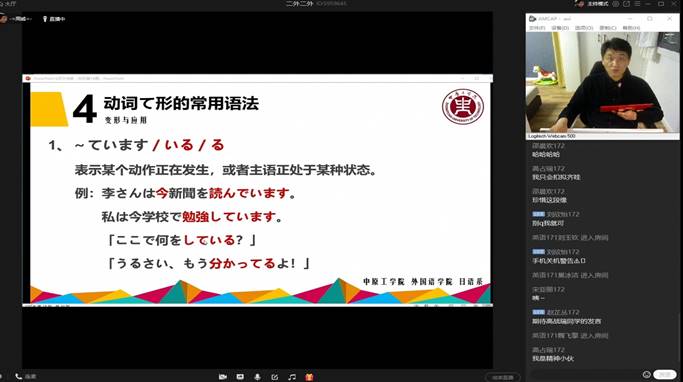Image resolution: width=683 pixels, height=382 pixels.
Task: Open the host mode dropdown at top
Action: click(x=597, y=3)
